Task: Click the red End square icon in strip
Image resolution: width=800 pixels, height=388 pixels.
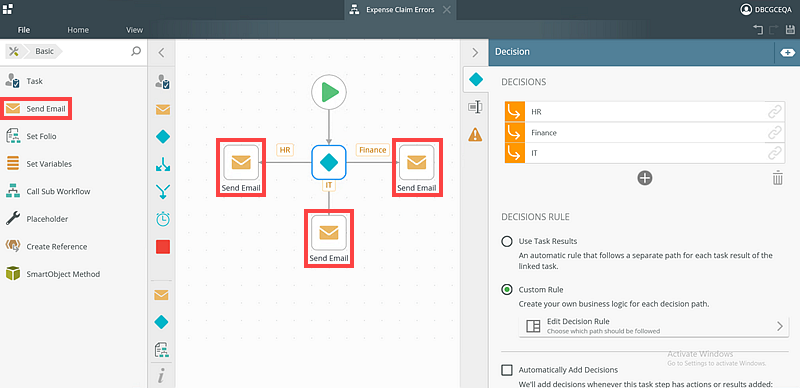Action: pyautogui.click(x=162, y=247)
